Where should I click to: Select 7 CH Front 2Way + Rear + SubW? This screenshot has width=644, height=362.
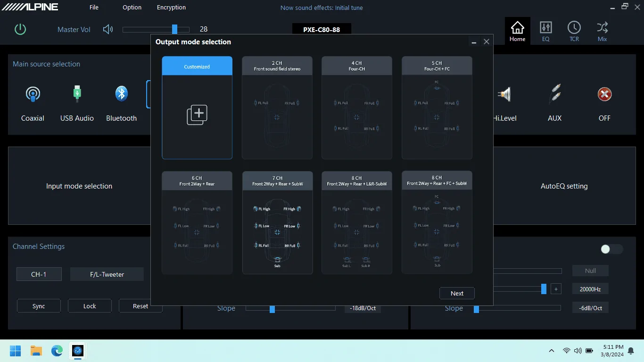click(x=277, y=222)
